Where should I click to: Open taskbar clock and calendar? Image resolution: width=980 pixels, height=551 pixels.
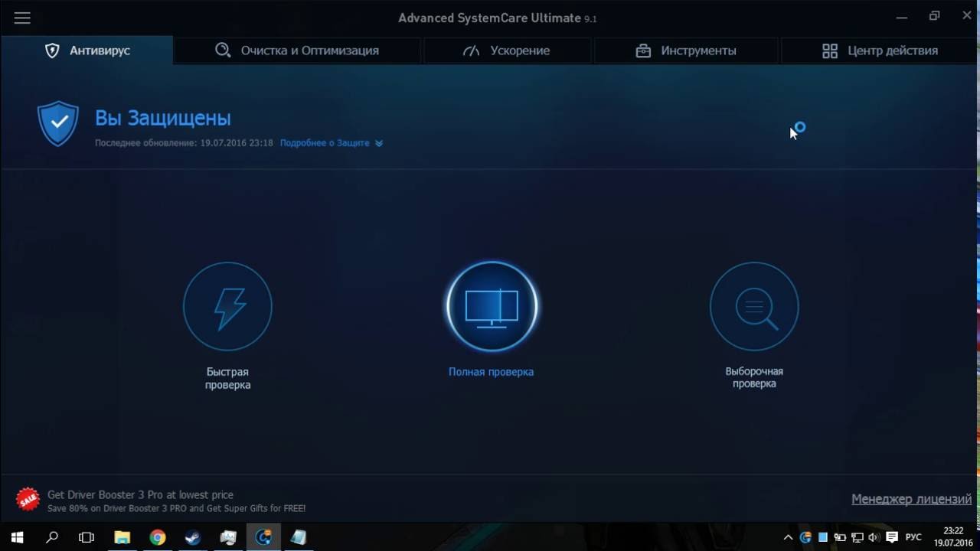tap(953, 536)
